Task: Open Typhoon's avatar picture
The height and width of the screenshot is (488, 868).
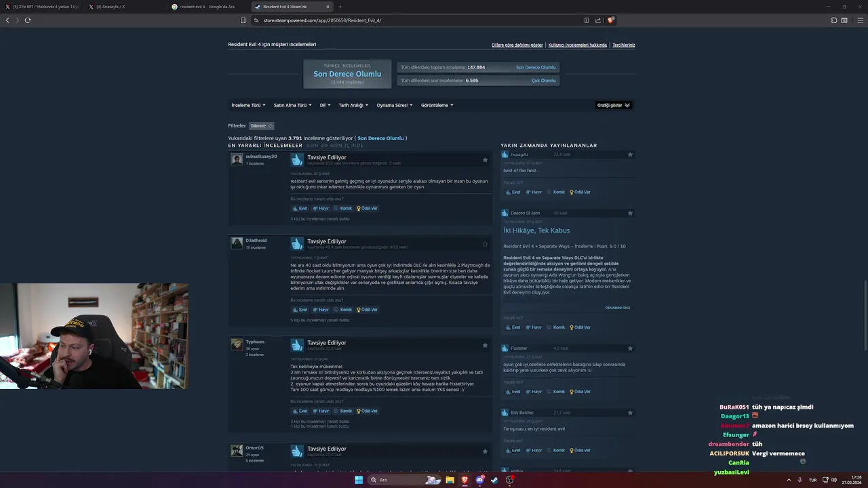Action: click(237, 344)
